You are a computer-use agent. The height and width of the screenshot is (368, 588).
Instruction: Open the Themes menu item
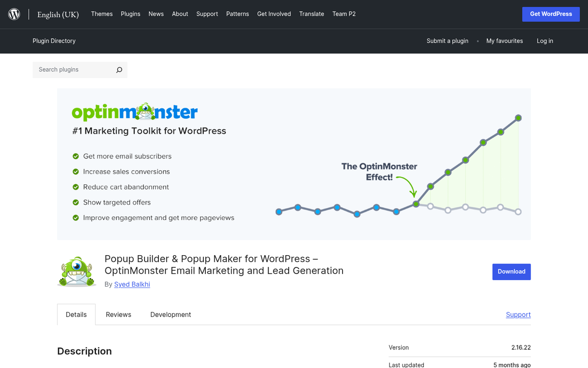[101, 14]
